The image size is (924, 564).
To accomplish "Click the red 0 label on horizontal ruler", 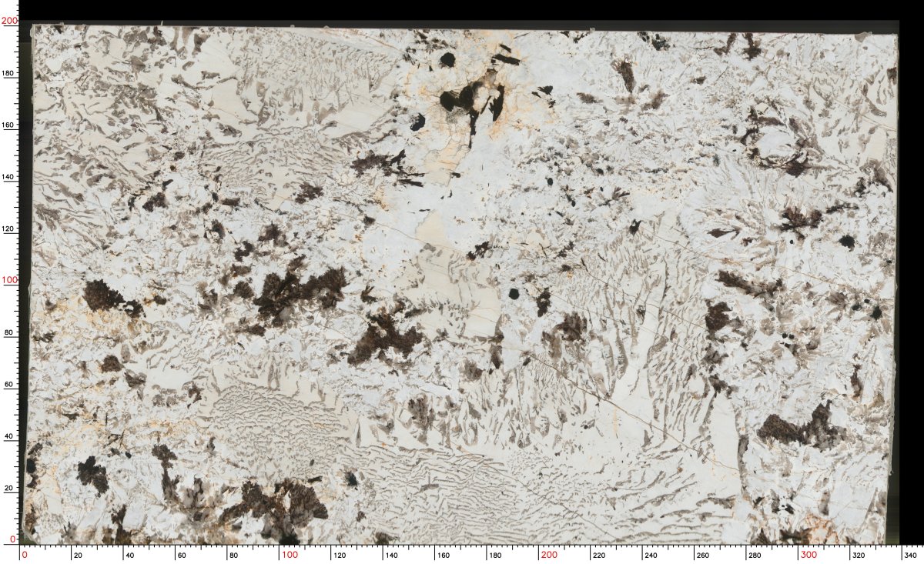I will point(25,555).
